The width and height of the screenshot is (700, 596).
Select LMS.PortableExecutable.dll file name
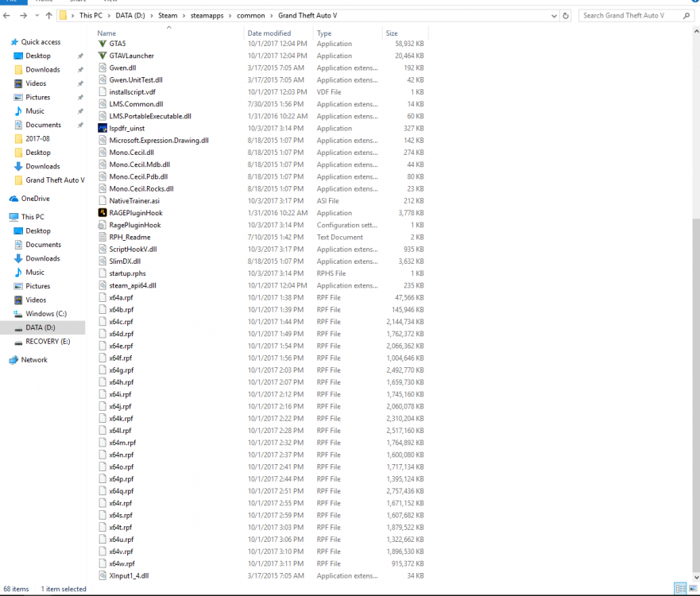pyautogui.click(x=150, y=116)
